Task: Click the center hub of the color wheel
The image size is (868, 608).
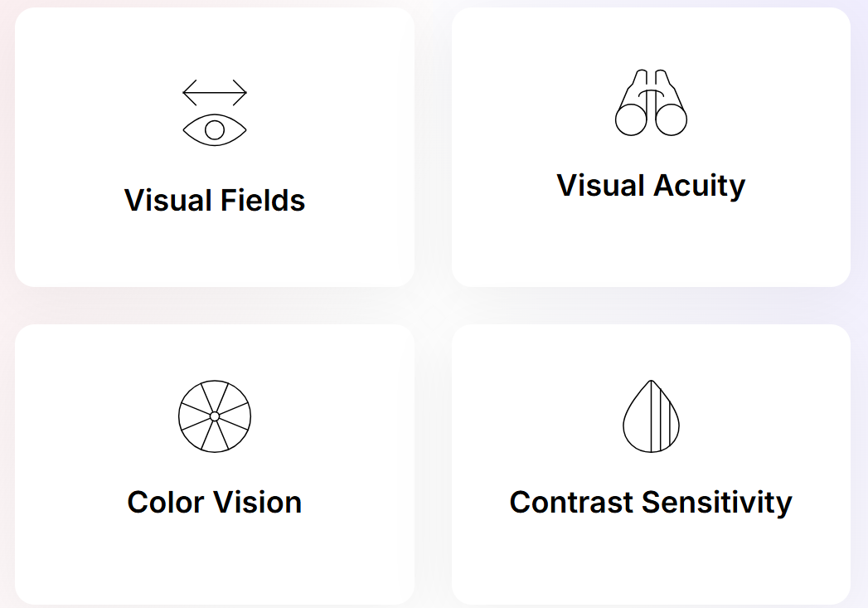Action: (215, 416)
